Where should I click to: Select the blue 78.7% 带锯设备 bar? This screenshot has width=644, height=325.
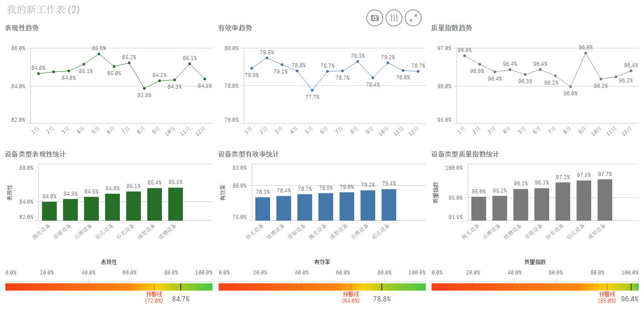click(305, 207)
